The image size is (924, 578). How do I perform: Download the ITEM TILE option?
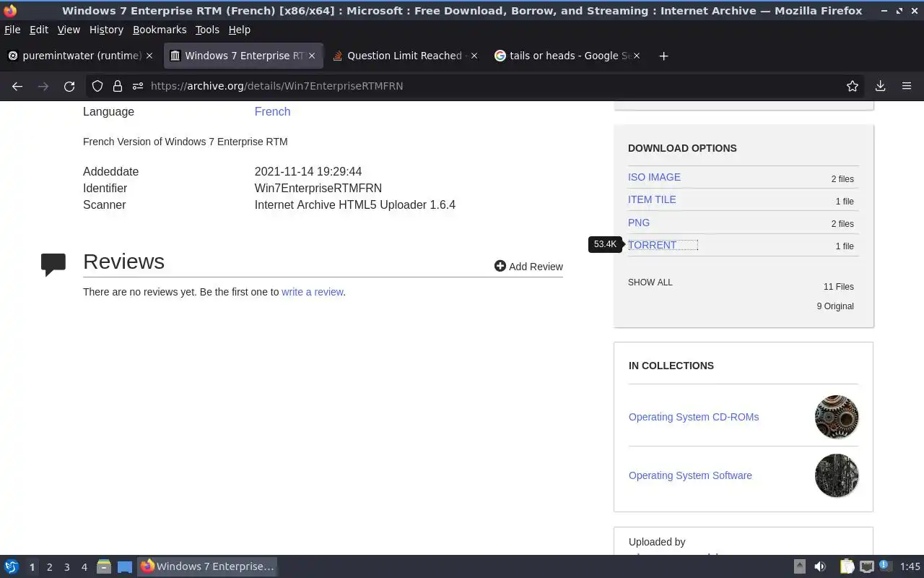coord(652,199)
